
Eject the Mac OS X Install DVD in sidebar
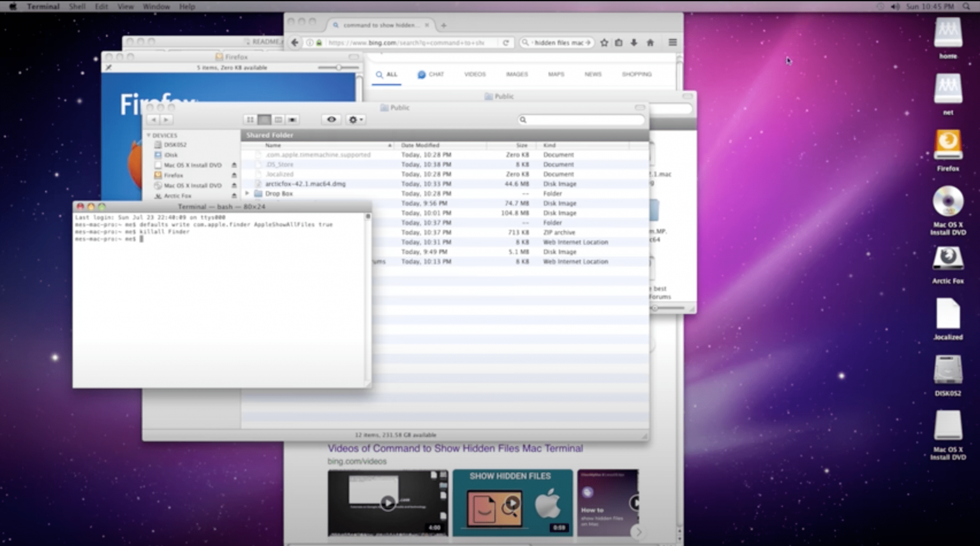click(234, 165)
